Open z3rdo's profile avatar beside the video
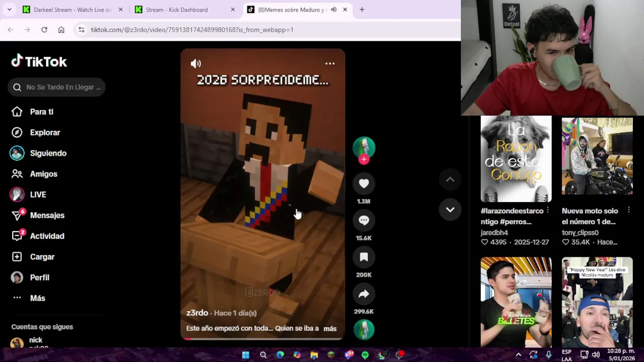The image size is (644, 362). pyautogui.click(x=364, y=147)
